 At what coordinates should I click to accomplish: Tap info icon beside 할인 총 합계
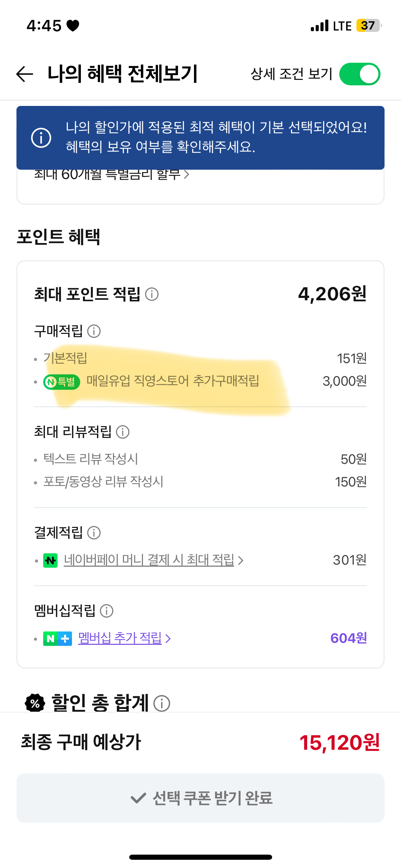[x=162, y=703]
